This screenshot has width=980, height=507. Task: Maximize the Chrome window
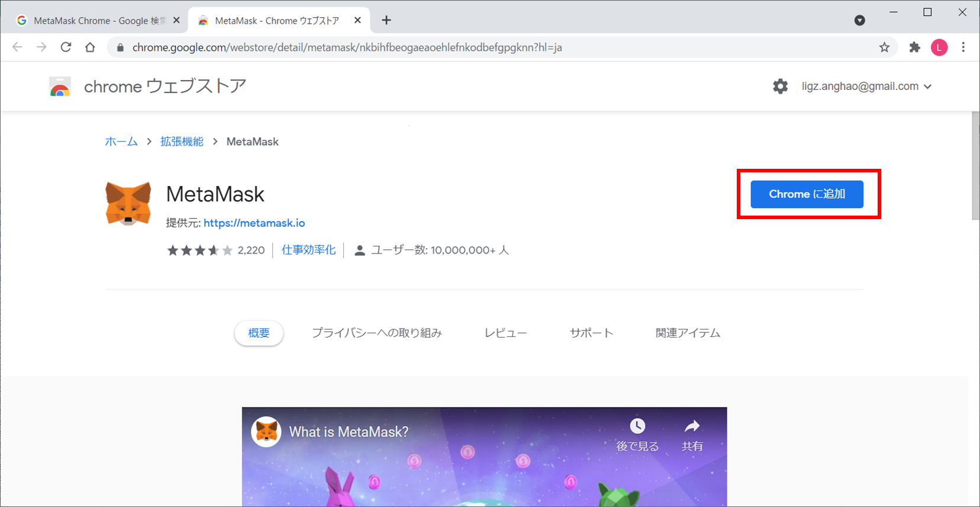pos(927,12)
